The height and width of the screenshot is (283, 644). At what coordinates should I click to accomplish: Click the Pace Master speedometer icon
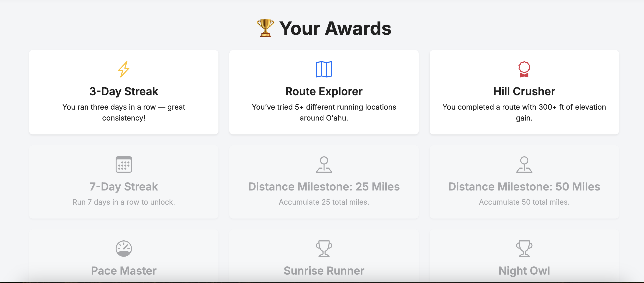[x=124, y=248]
